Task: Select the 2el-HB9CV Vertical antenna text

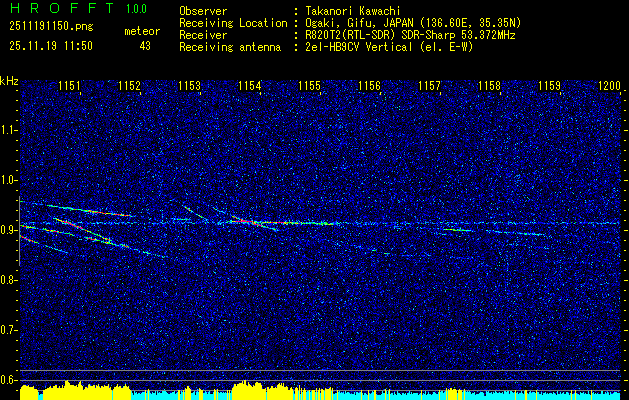Action: coord(389,47)
